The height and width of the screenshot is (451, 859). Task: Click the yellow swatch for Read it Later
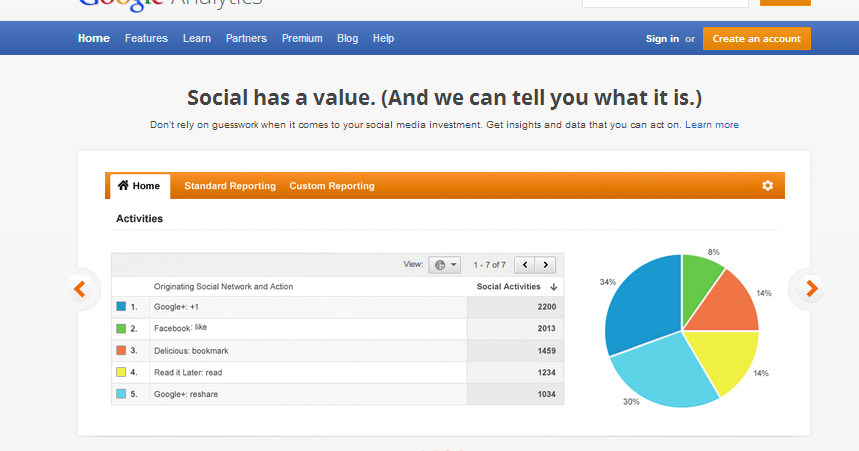(121, 372)
